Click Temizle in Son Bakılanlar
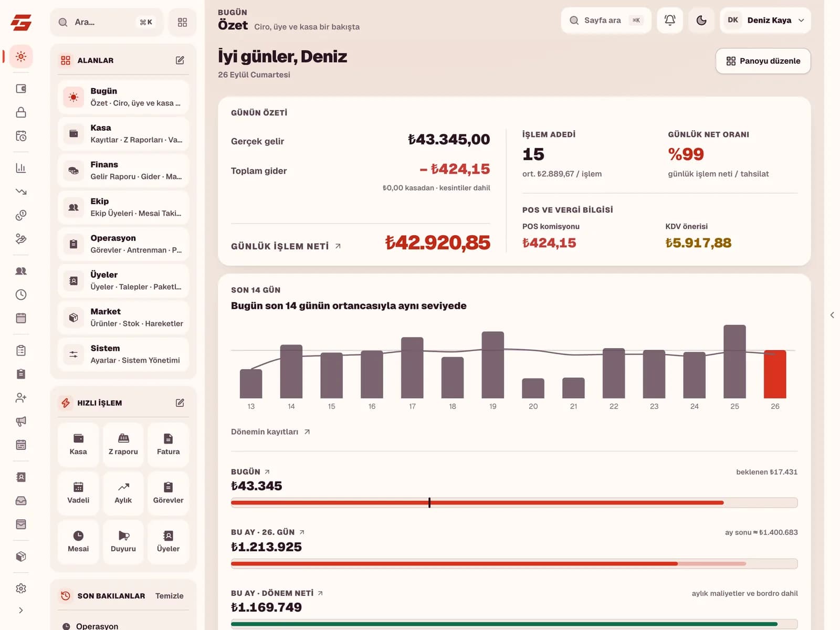This screenshot has height=630, width=840. (169, 596)
